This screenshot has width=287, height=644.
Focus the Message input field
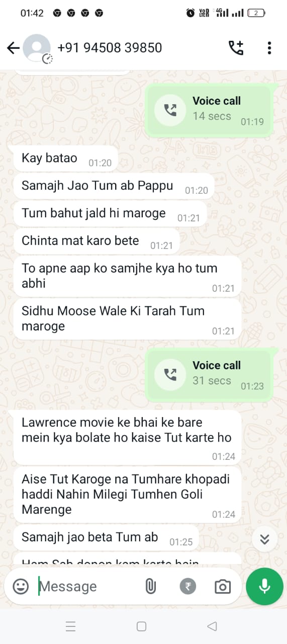click(x=85, y=586)
